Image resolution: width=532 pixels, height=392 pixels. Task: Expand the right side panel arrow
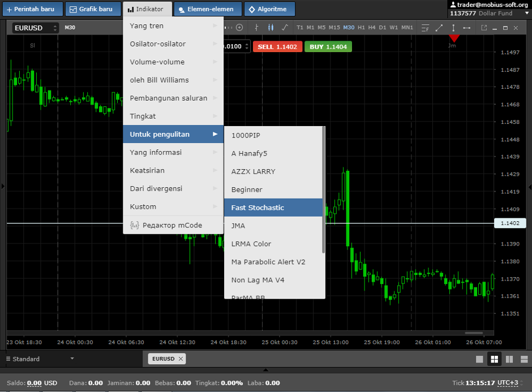pos(530,187)
